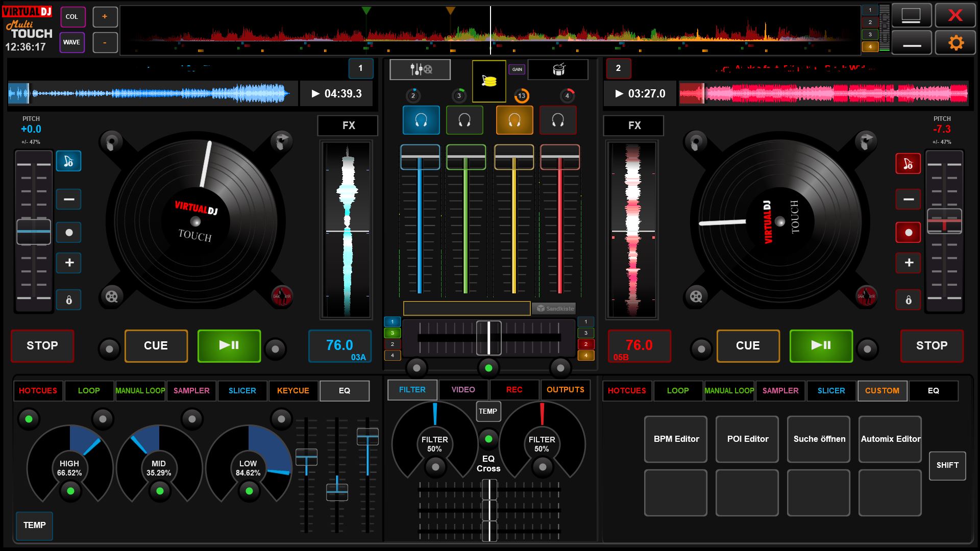Click the plus zoom button near waveform

tap(105, 17)
